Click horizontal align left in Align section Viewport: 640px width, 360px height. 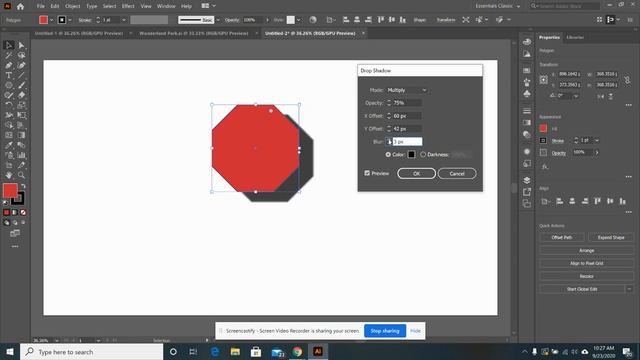[560, 201]
